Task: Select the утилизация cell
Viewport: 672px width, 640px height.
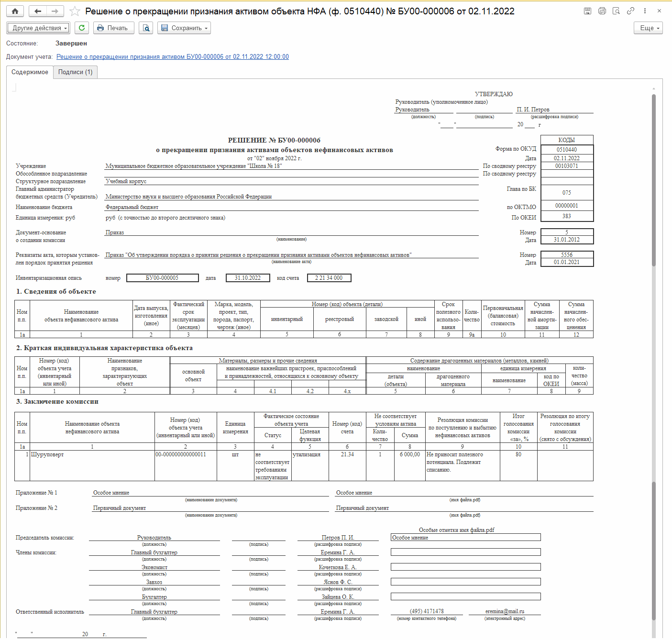Action: click(310, 465)
